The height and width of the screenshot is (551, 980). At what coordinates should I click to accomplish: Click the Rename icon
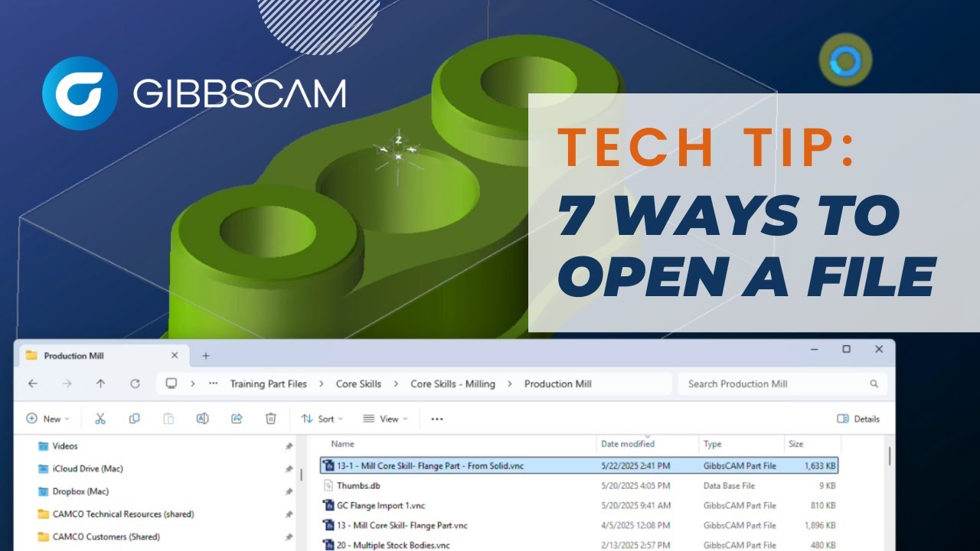(x=203, y=419)
